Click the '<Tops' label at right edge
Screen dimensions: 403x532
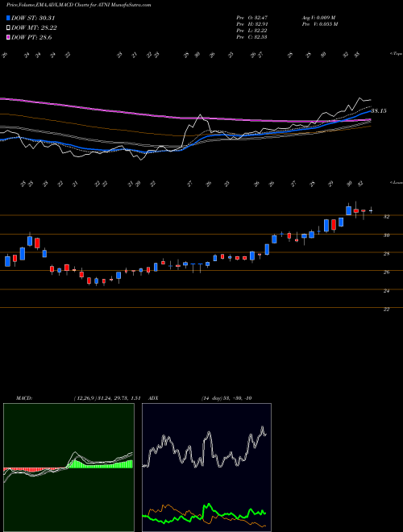(x=396, y=54)
